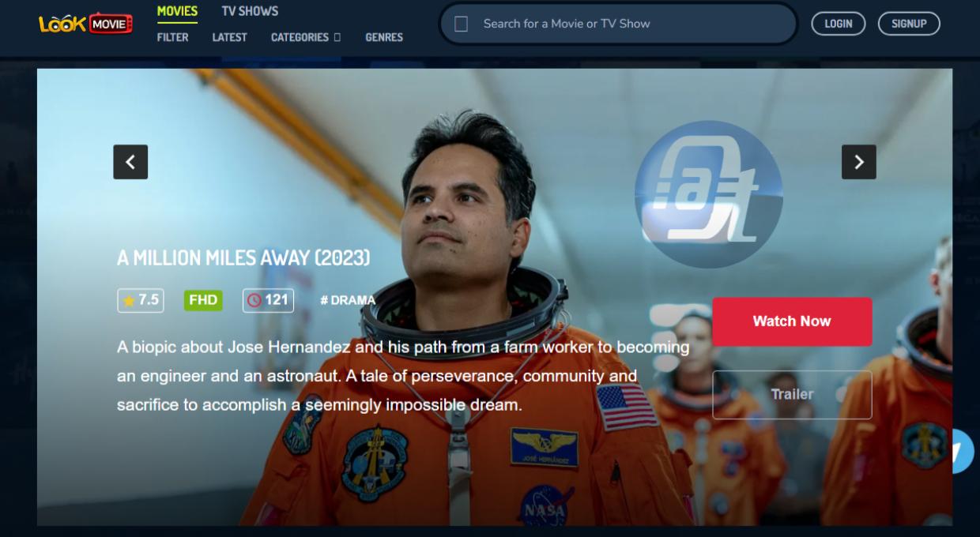Switch to the TV Shows tab
The width and height of the screenshot is (980, 537).
tap(250, 11)
